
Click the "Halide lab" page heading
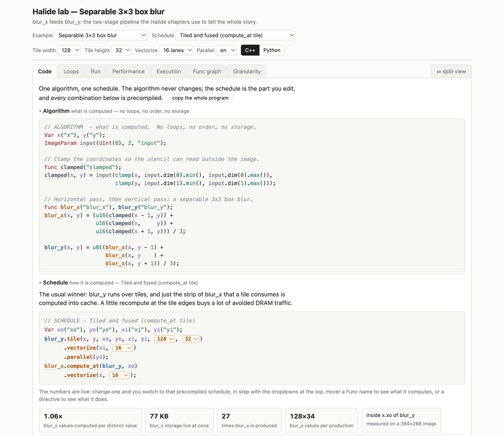[98, 12]
